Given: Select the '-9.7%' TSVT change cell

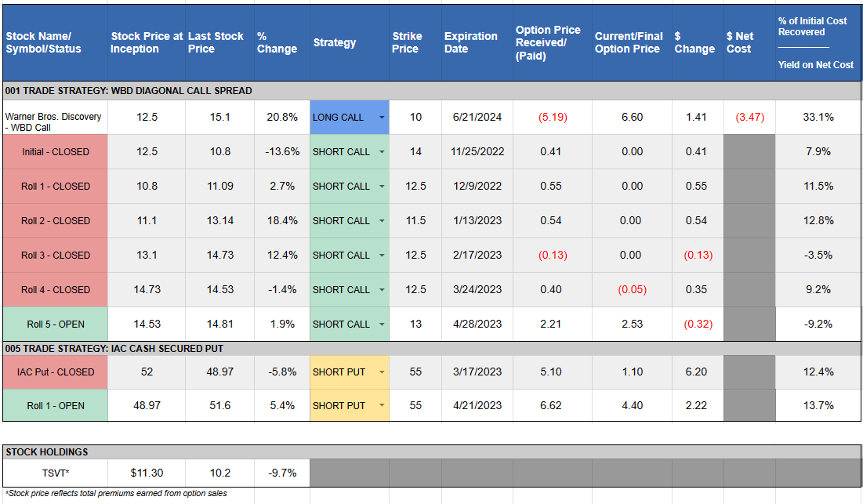Looking at the screenshot, I should tap(282, 473).
